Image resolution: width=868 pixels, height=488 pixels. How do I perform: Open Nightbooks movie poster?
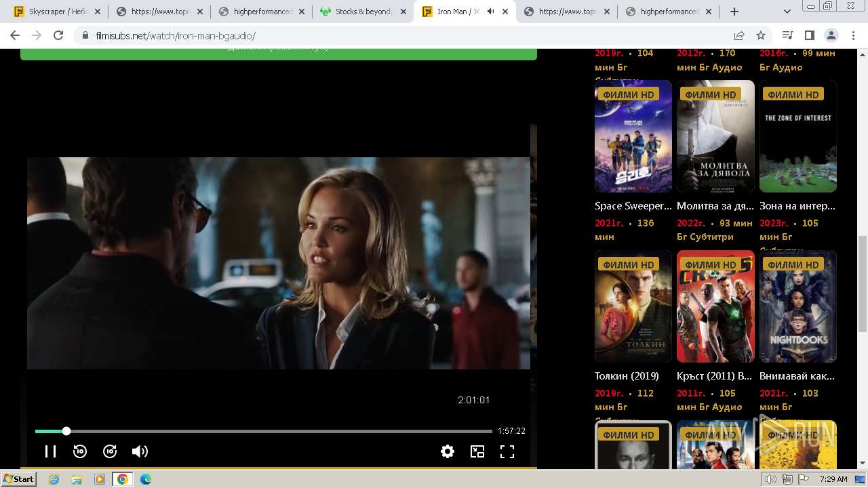point(798,306)
